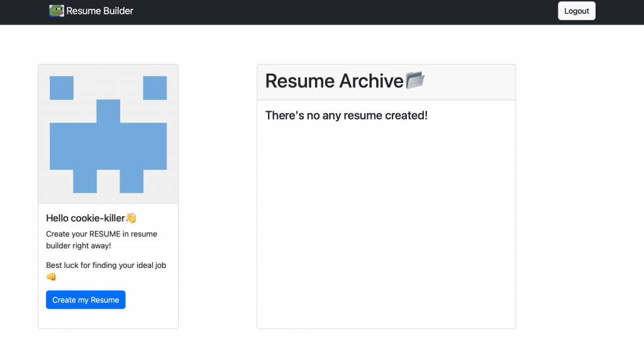
Task: Click the punching fist emoji
Action: pyautogui.click(x=51, y=277)
